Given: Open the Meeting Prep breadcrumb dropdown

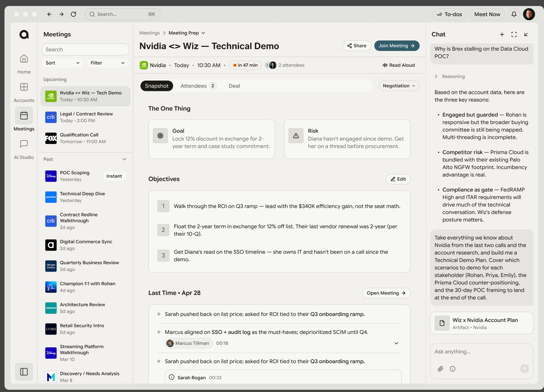Looking at the screenshot, I should [187, 33].
